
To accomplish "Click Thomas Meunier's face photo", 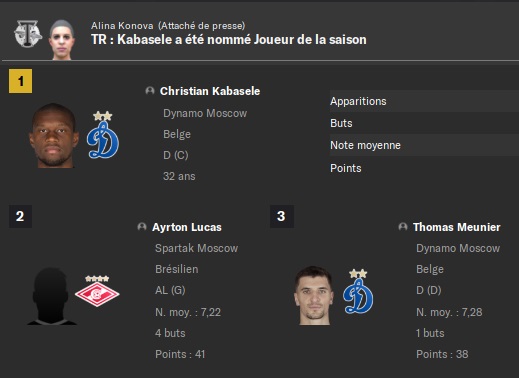I will [314, 295].
